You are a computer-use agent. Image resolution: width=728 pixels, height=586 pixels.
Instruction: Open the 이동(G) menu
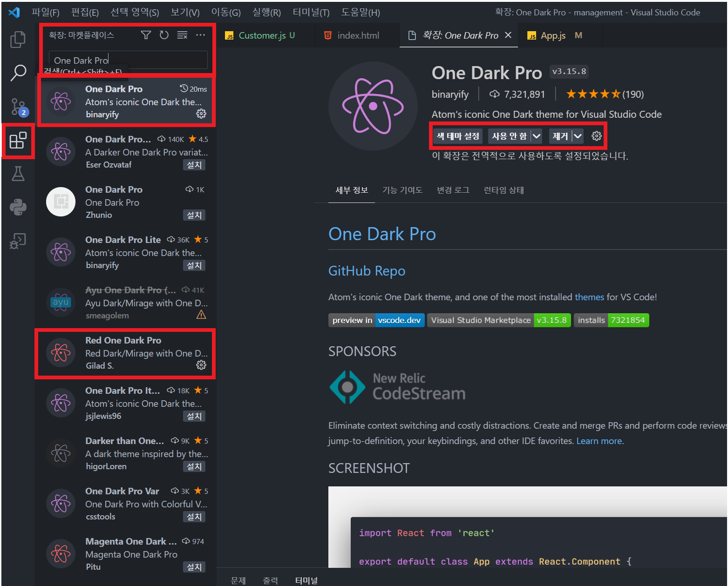(226, 13)
